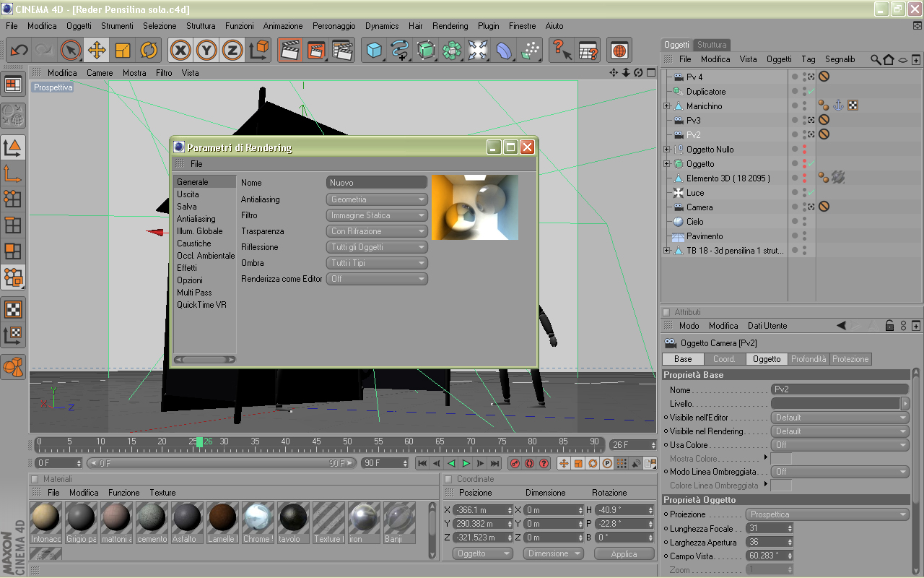Toggle the X axis lock
This screenshot has width=924, height=578.
pos(180,51)
